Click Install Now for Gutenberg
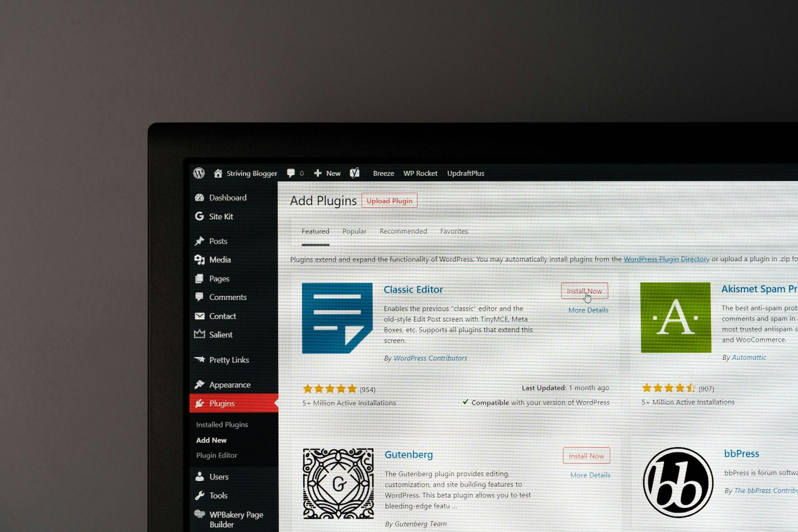 [586, 455]
